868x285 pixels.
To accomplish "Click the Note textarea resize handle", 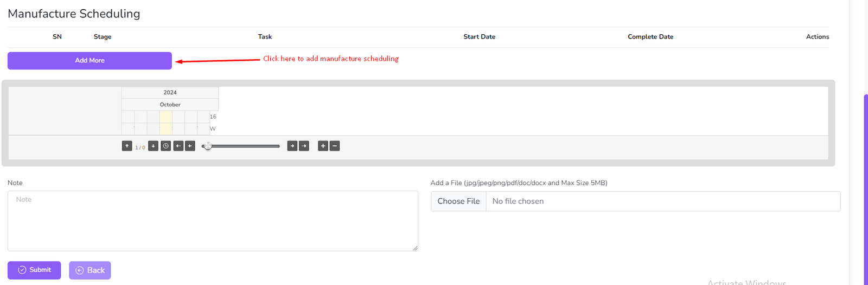I will (415, 248).
